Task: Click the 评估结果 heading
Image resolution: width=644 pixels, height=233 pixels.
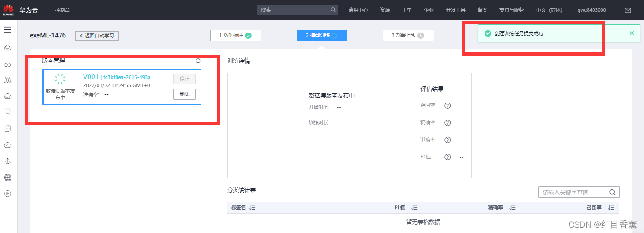Action: tap(432, 89)
